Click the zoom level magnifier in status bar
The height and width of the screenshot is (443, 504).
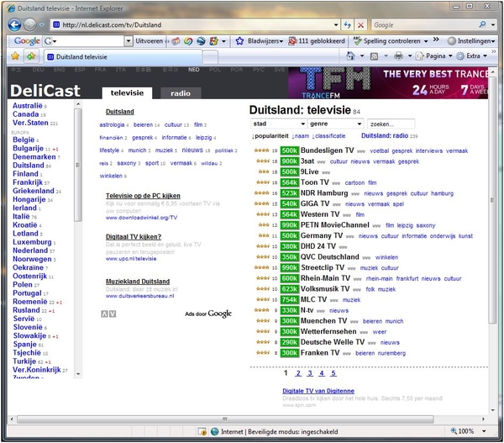pyautogui.click(x=454, y=430)
